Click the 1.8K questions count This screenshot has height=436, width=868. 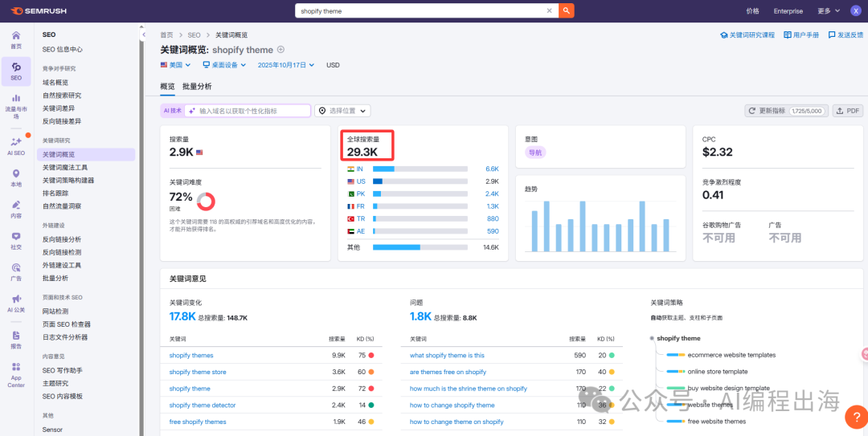420,316
